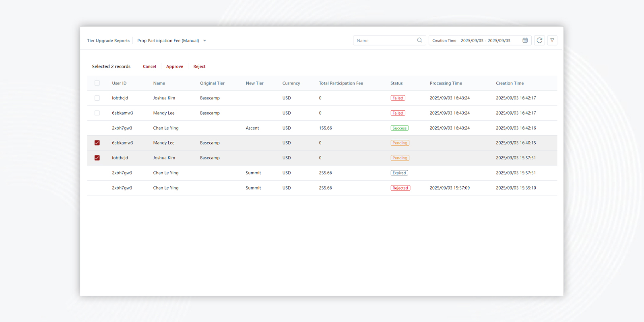This screenshot has width=644, height=322.
Task: Click Basecamp in the Pending Mandy Lee row
Action: tap(210, 143)
